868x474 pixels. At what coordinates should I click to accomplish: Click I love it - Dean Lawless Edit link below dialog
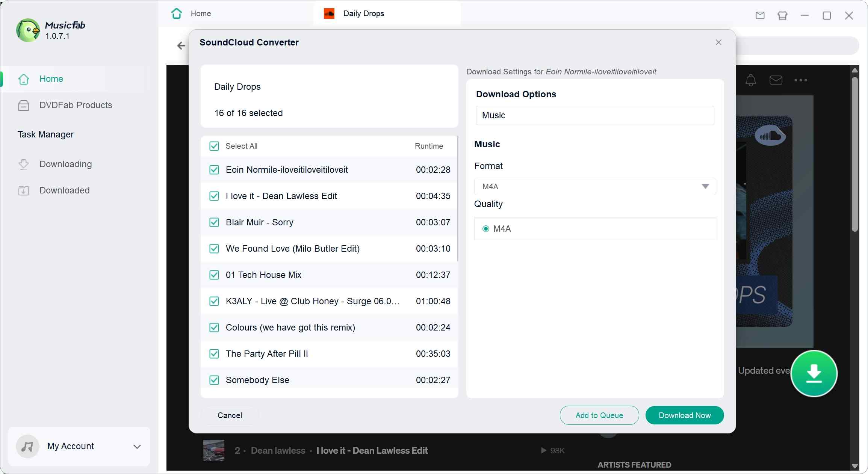372,450
